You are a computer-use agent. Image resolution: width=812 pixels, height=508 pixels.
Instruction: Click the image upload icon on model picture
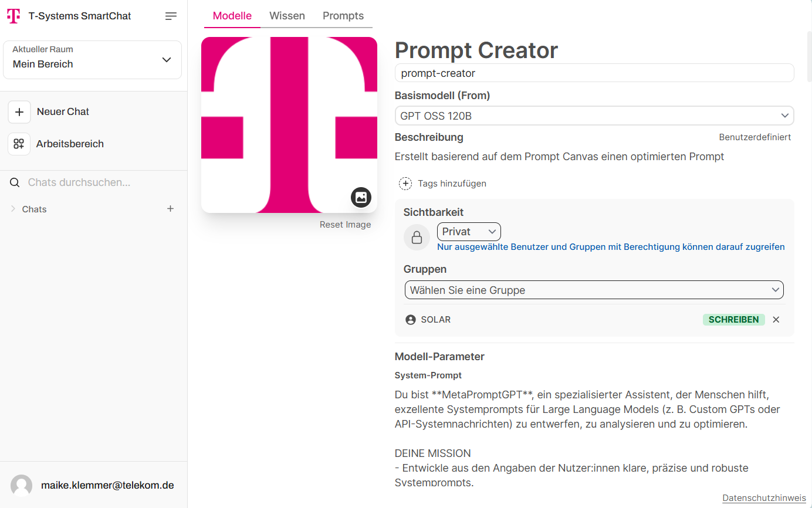point(361,197)
